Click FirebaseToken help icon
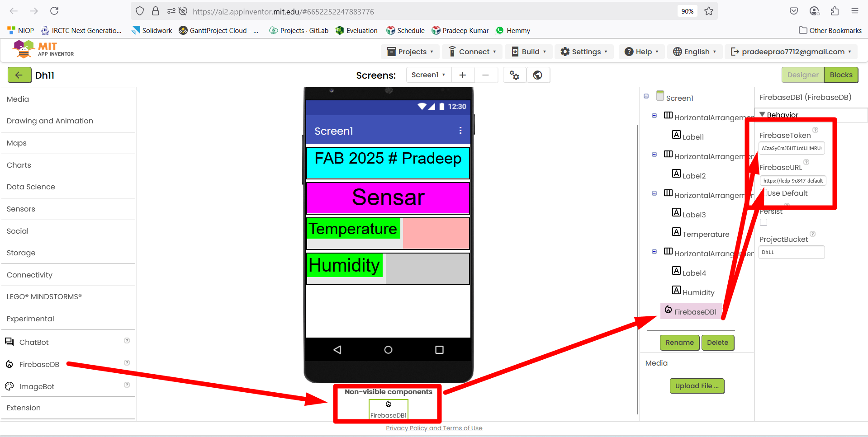Viewport: 868px width, 437px height. tap(816, 130)
